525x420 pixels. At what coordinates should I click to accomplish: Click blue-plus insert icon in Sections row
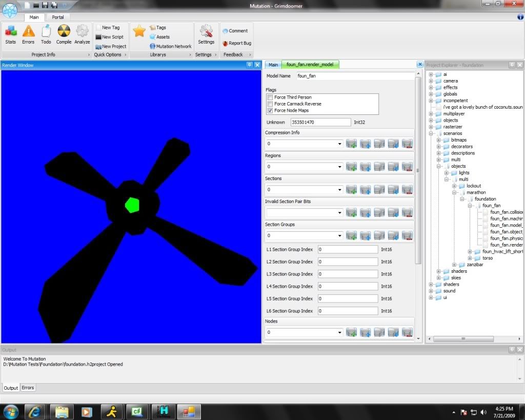[x=365, y=190]
